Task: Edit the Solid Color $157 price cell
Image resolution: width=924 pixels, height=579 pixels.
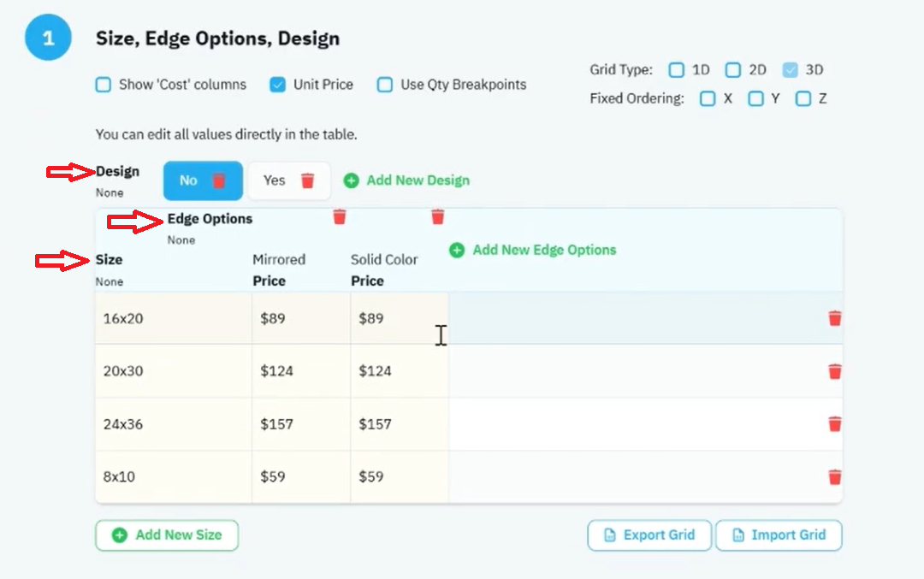Action: [x=400, y=423]
